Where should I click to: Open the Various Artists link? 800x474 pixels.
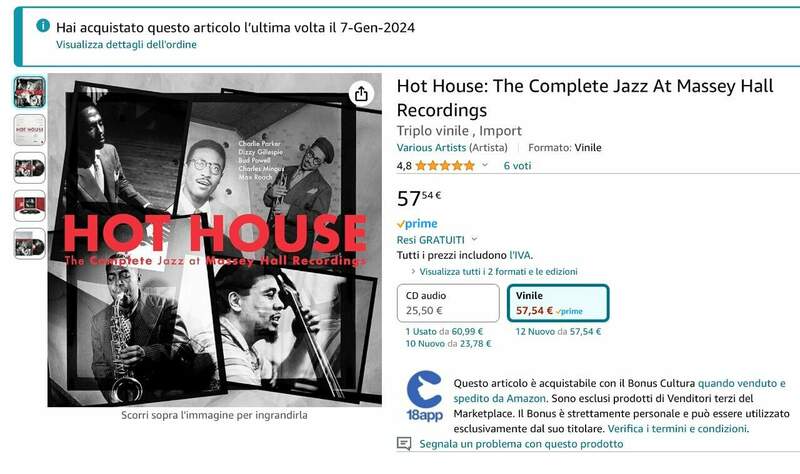(x=431, y=147)
